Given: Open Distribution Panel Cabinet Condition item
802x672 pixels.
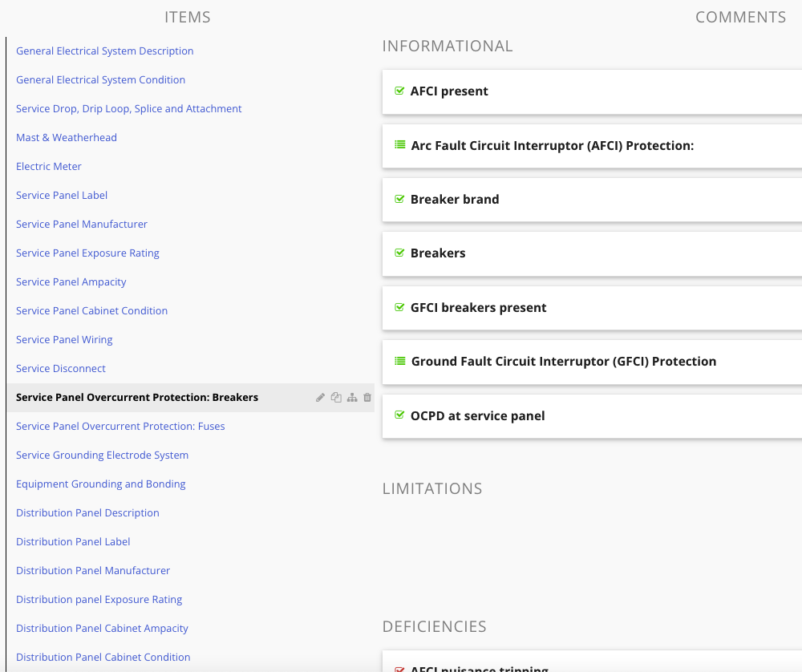Looking at the screenshot, I should 103,658.
